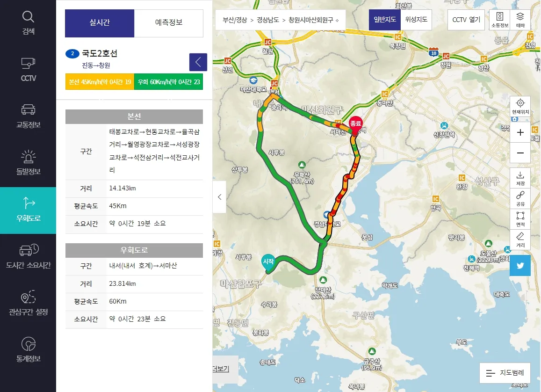
Task: Open the 부산/경상 region breadcrumb selector
Action: click(x=236, y=20)
